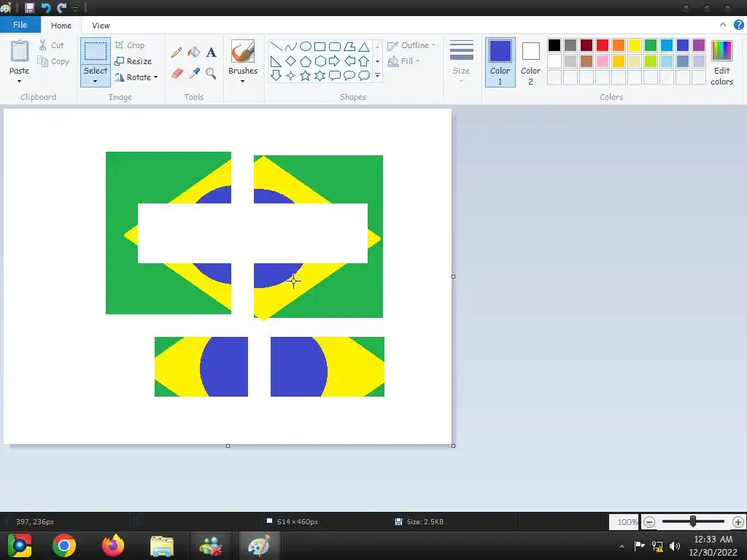Pick the black color swatch
The height and width of the screenshot is (560, 747).
click(x=554, y=45)
